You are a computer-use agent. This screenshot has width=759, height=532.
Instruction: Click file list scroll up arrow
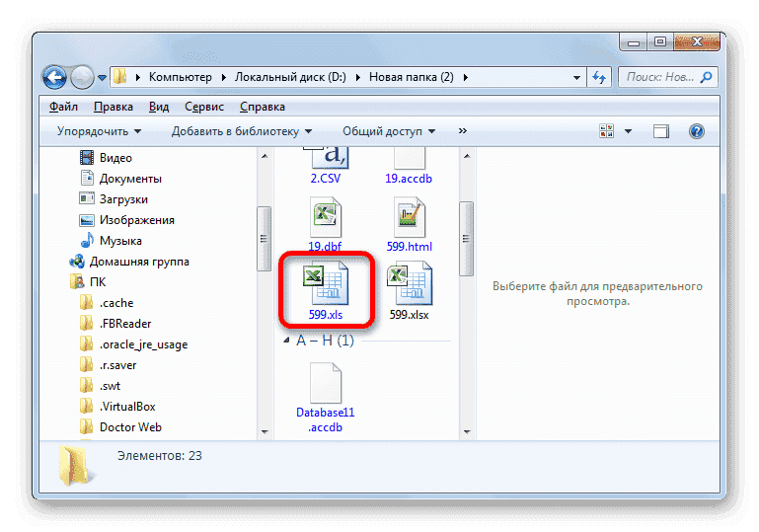pyautogui.click(x=467, y=156)
